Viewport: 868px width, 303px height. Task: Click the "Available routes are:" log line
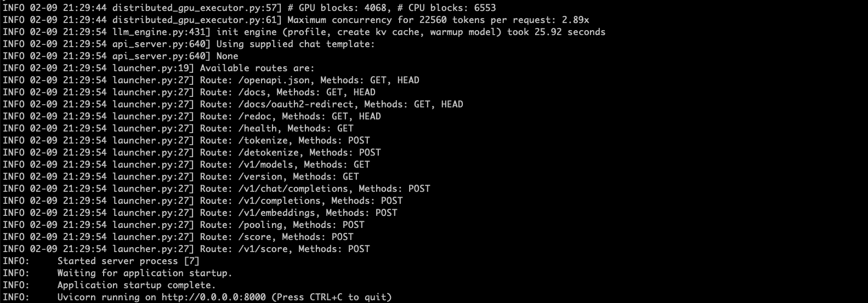pyautogui.click(x=257, y=68)
